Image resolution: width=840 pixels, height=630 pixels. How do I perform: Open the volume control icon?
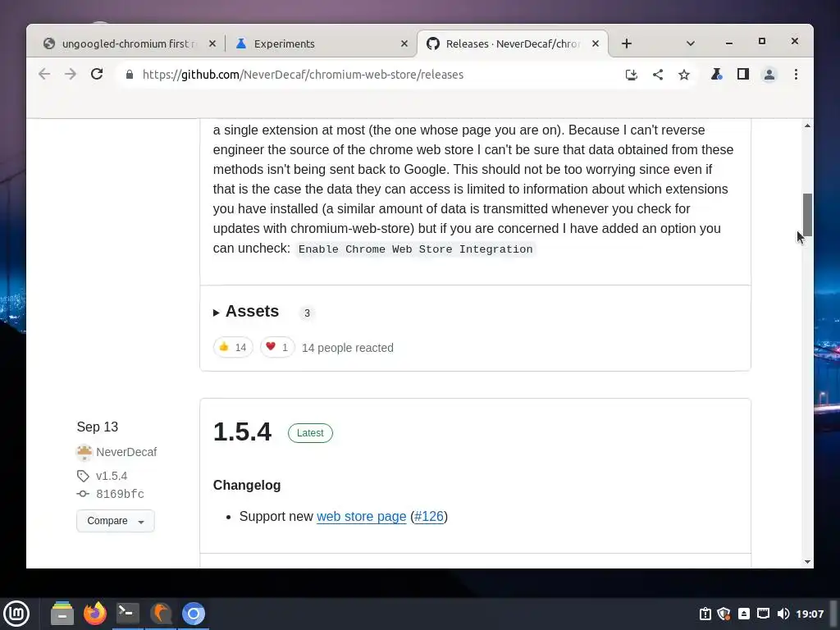[783, 614]
